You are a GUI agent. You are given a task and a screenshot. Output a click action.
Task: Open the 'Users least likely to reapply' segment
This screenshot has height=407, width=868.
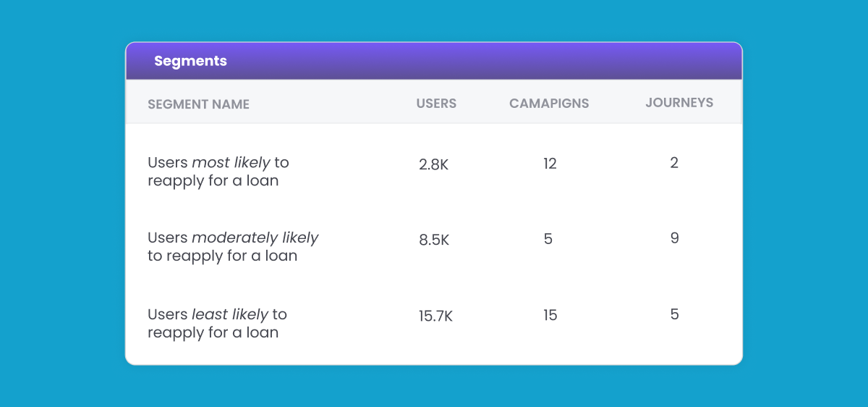click(x=217, y=323)
